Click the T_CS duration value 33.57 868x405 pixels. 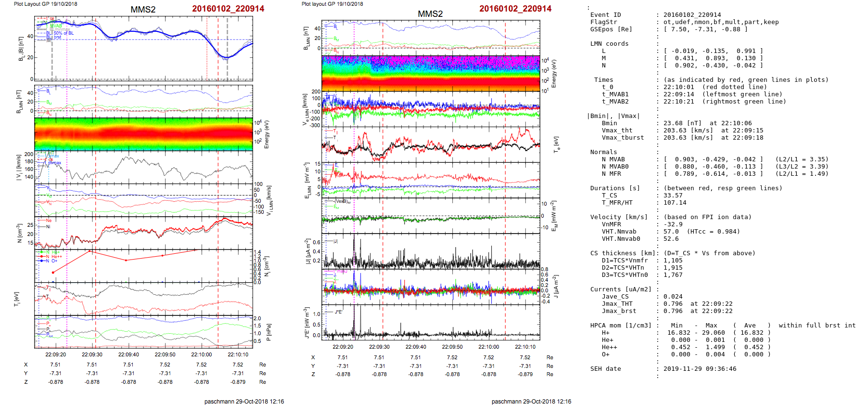673,196
